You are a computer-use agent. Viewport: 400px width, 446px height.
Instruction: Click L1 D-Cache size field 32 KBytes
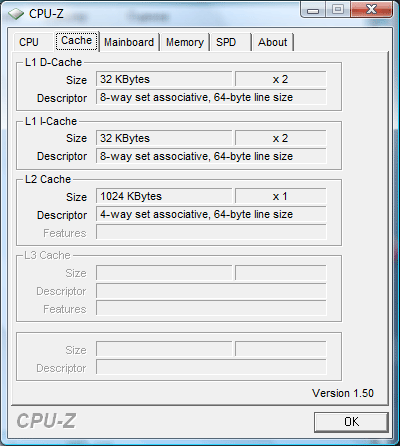pyautogui.click(x=164, y=79)
